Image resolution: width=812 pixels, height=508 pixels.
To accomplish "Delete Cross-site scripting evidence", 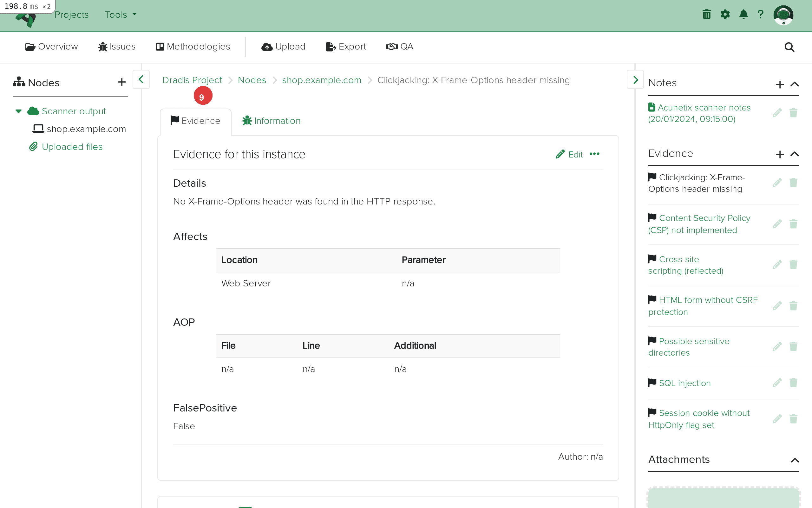I will [x=793, y=265].
